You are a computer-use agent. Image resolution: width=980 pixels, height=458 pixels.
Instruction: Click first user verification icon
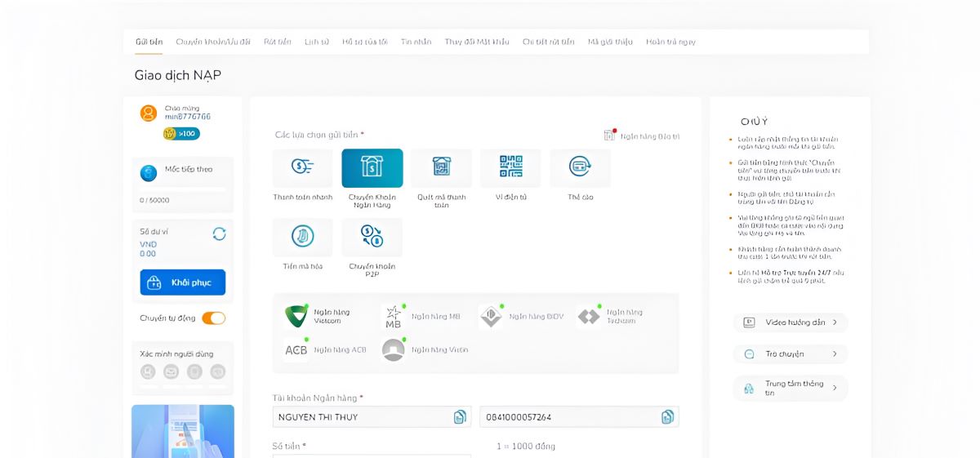point(148,371)
